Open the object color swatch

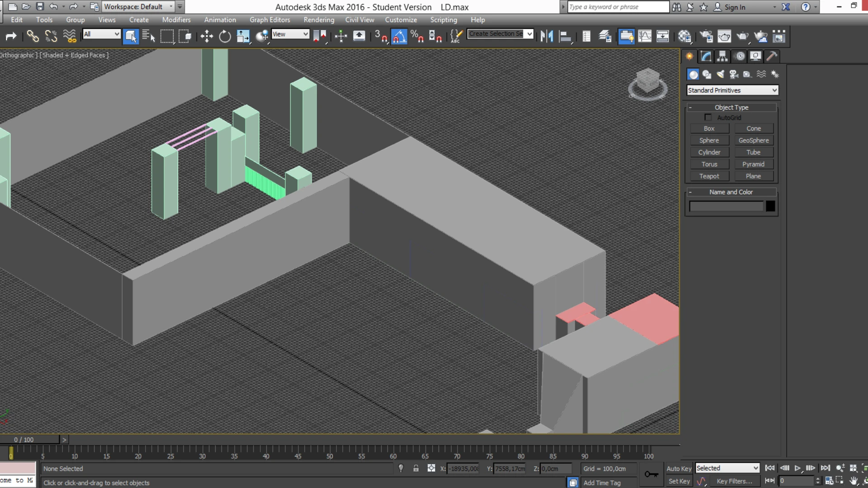(x=770, y=206)
